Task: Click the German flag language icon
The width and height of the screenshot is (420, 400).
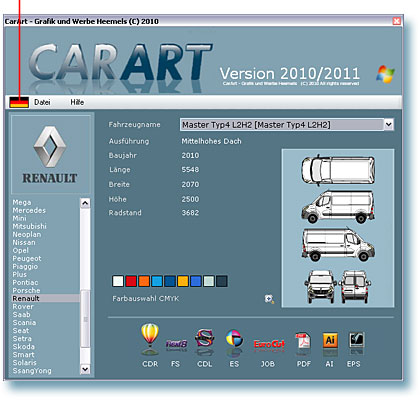Action: click(19, 102)
